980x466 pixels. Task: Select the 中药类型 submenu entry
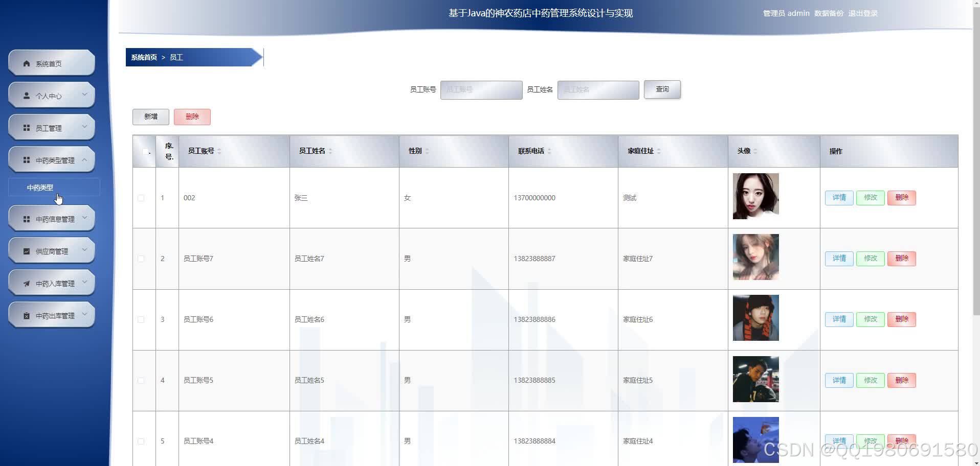pyautogui.click(x=54, y=188)
